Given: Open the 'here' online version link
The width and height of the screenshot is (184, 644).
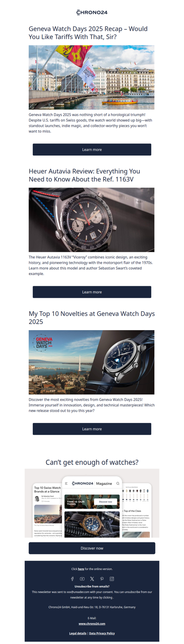Looking at the screenshot, I should pos(81,569).
